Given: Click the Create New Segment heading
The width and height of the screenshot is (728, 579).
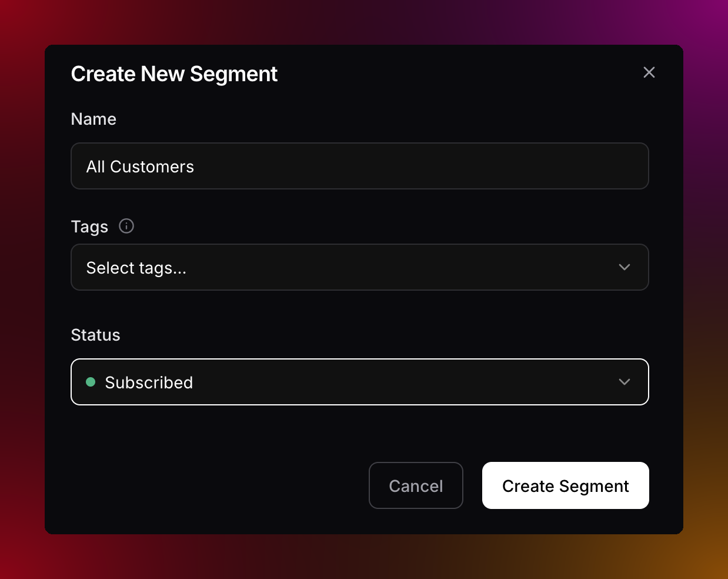Looking at the screenshot, I should coord(174,74).
